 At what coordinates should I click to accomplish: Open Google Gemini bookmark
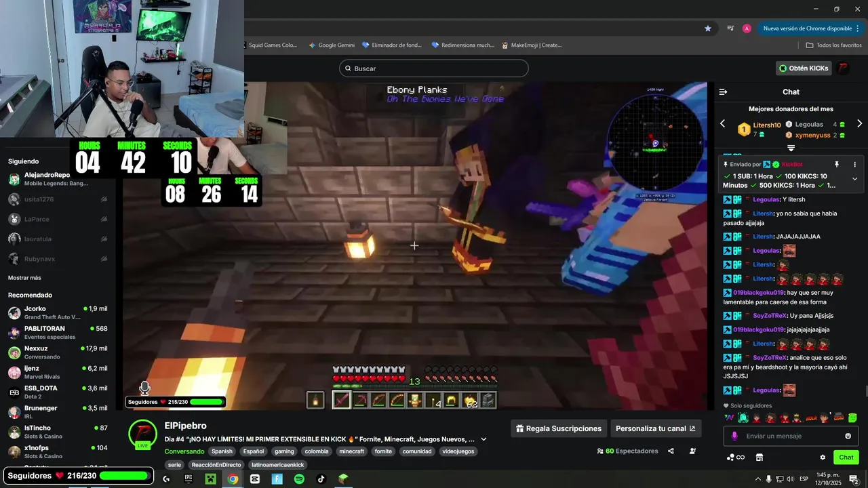point(332,45)
